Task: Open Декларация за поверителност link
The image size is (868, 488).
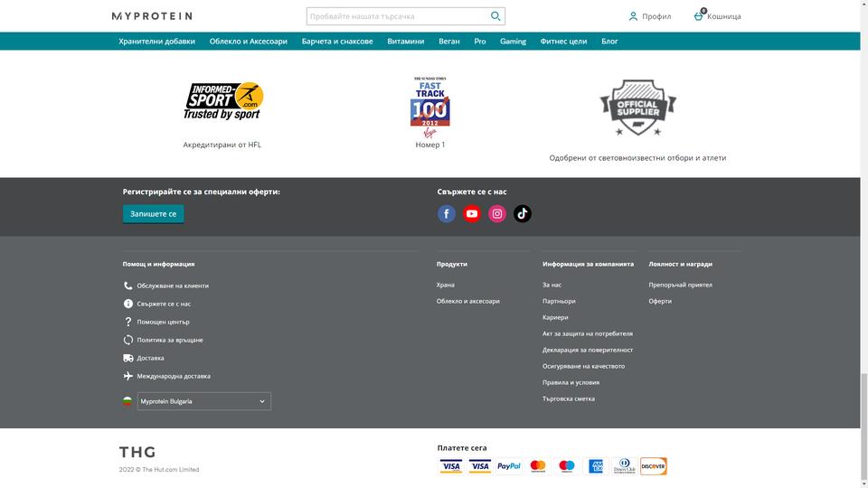Action: (x=588, y=350)
